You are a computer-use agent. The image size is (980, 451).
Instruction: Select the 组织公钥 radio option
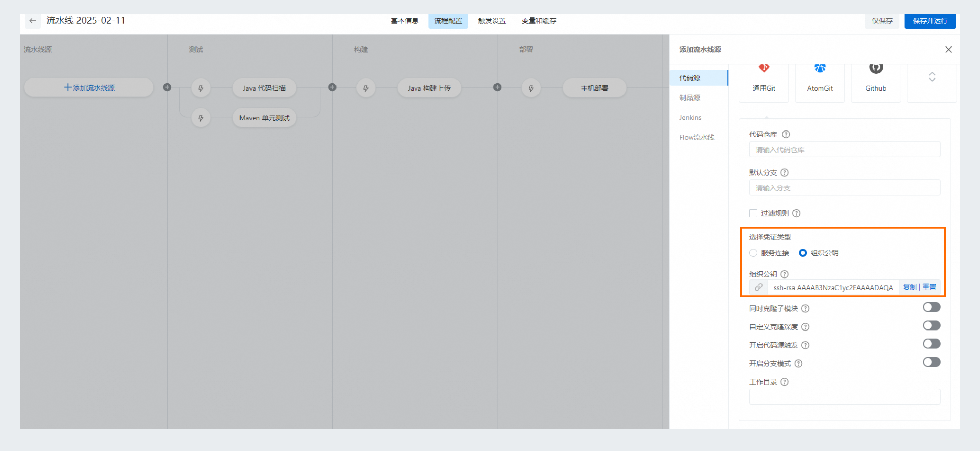pyautogui.click(x=803, y=253)
